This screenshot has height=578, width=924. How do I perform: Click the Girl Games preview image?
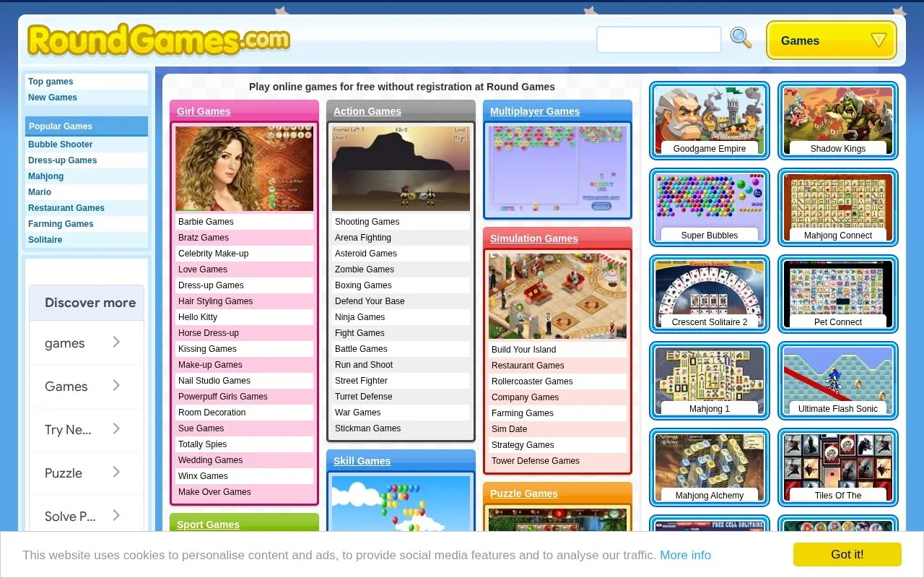(x=244, y=169)
